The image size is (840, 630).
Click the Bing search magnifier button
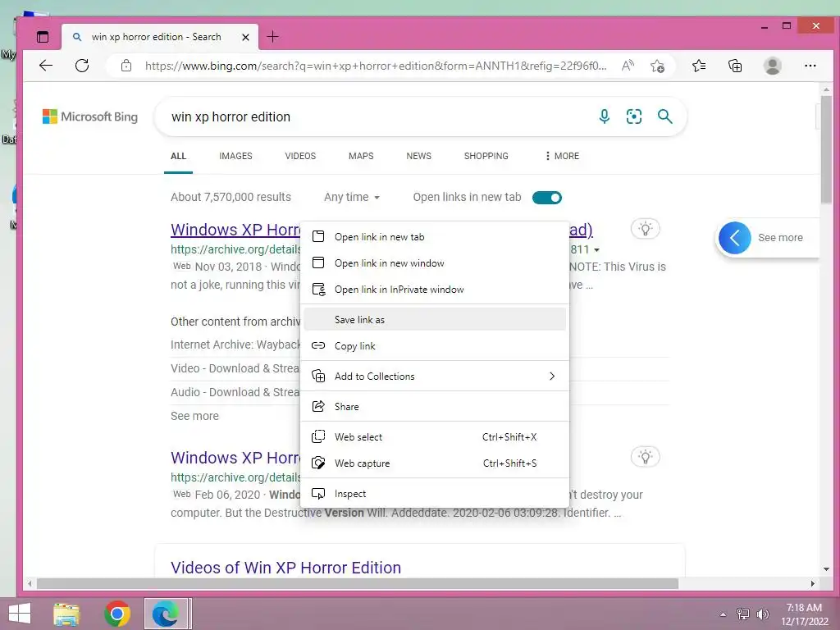(x=664, y=116)
